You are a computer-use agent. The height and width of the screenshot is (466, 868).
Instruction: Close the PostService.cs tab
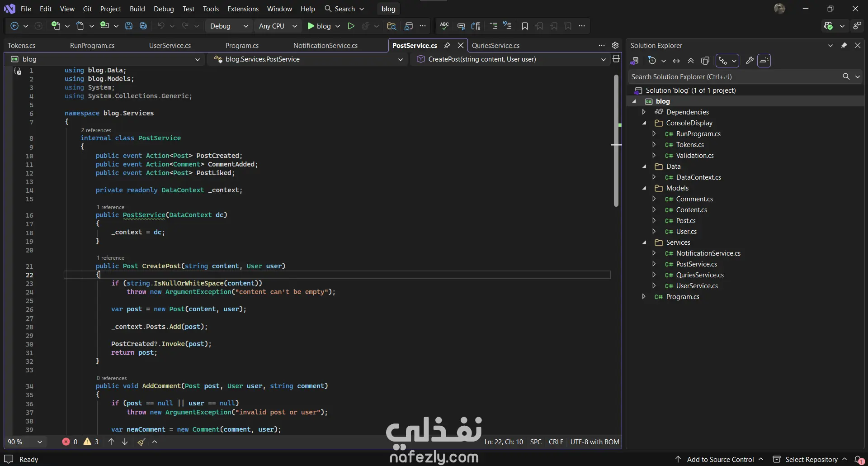click(x=461, y=45)
